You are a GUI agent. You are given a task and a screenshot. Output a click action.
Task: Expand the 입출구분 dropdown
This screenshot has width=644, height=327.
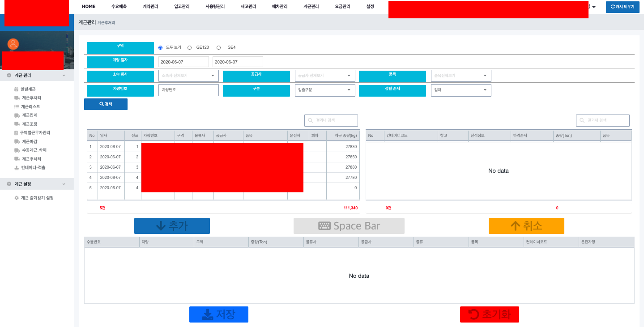point(325,90)
